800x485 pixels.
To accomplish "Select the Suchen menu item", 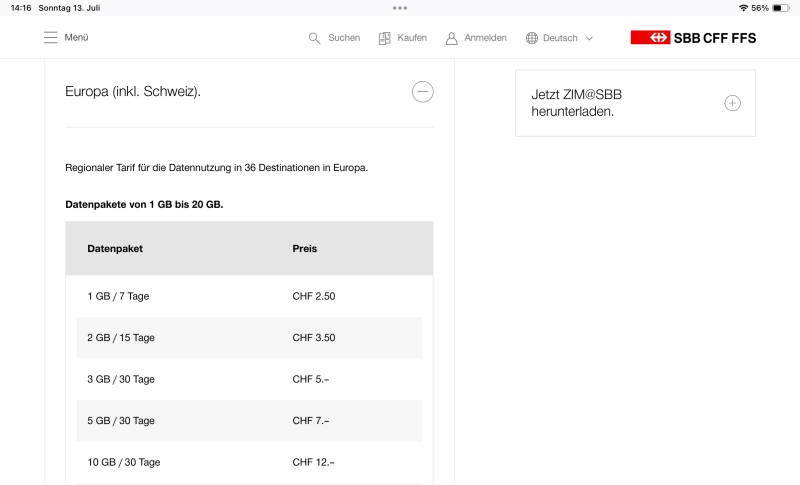I will pos(344,38).
